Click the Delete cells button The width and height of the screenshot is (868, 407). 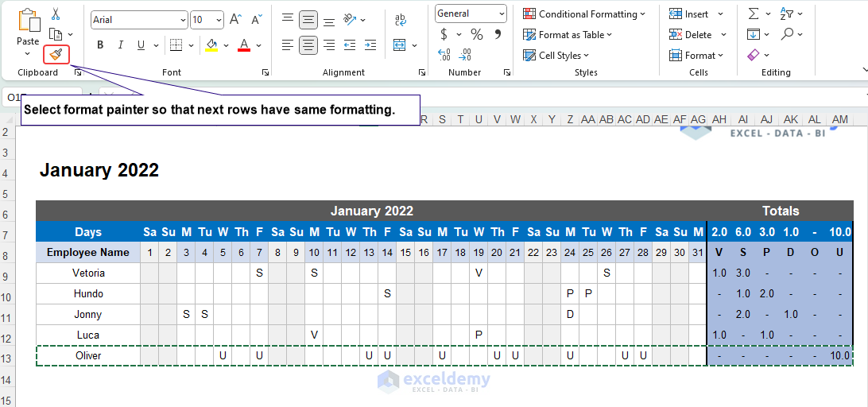[690, 34]
